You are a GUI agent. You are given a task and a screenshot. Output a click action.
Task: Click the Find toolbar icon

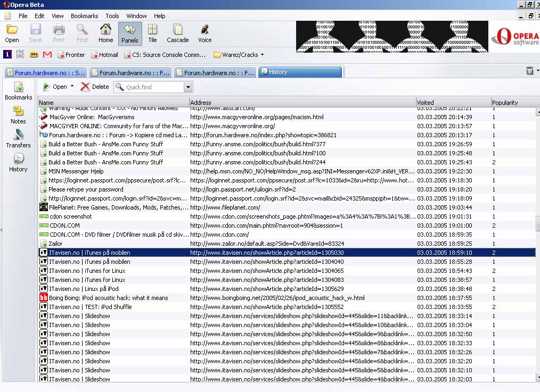(82, 34)
